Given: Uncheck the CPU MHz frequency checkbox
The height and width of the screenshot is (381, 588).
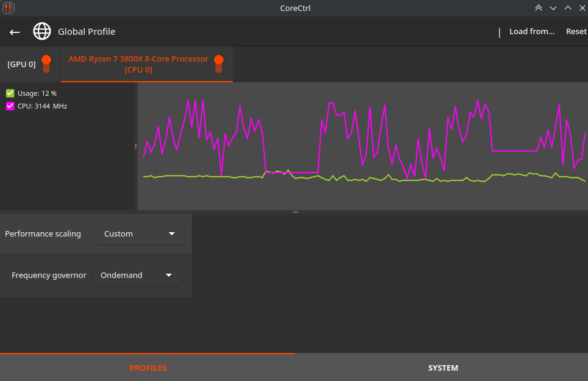Looking at the screenshot, I should pyautogui.click(x=10, y=106).
